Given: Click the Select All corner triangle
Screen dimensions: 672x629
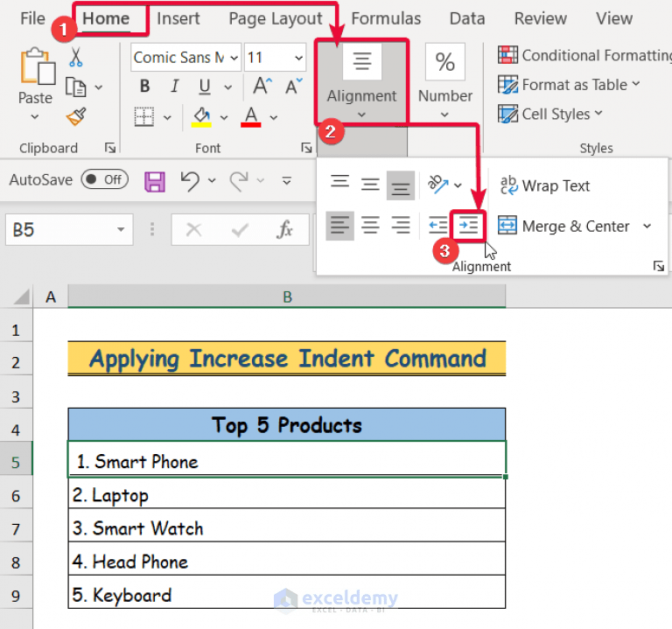Looking at the screenshot, I should coord(20,297).
